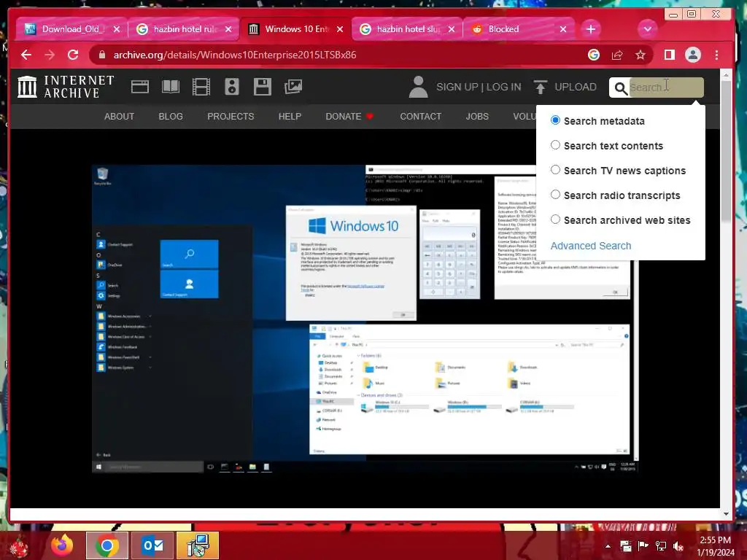Click the scrollbar down arrow

coord(726,514)
